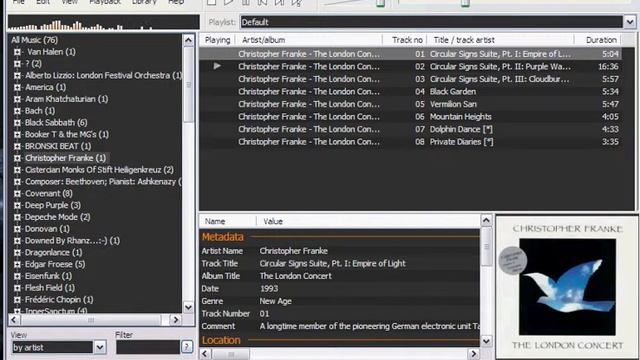The width and height of the screenshot is (640, 360).
Task: Select the Default playlist field
Action: (431, 22)
